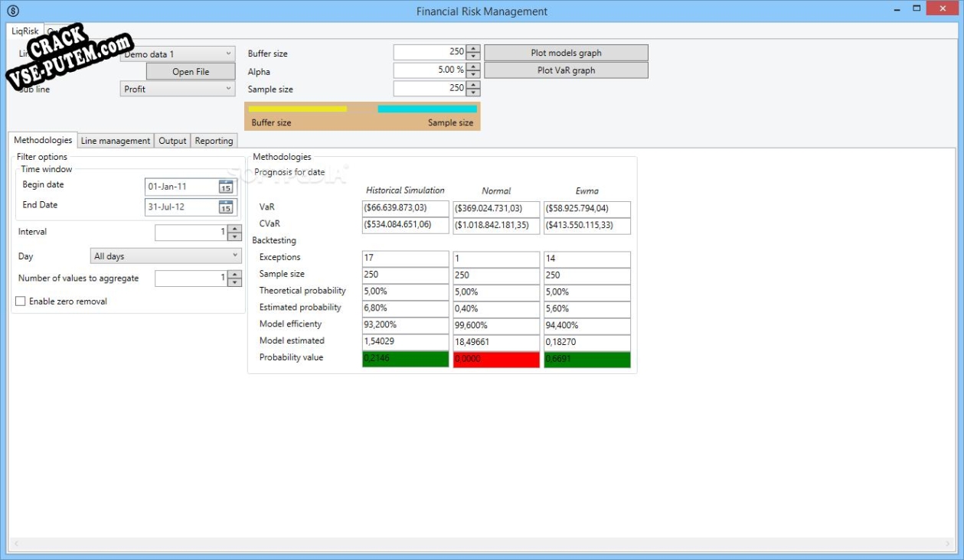Image resolution: width=964 pixels, height=560 pixels.
Task: Increase the Buffer size value
Action: [473, 49]
